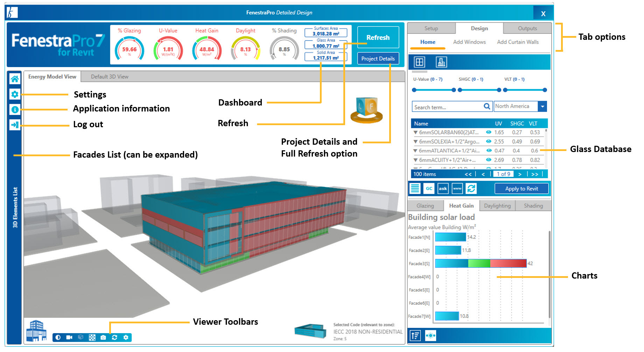Expand the 6mmSOLEXIA+1/2"Argo... row triangle
This screenshot has width=644, height=352.
point(415,142)
